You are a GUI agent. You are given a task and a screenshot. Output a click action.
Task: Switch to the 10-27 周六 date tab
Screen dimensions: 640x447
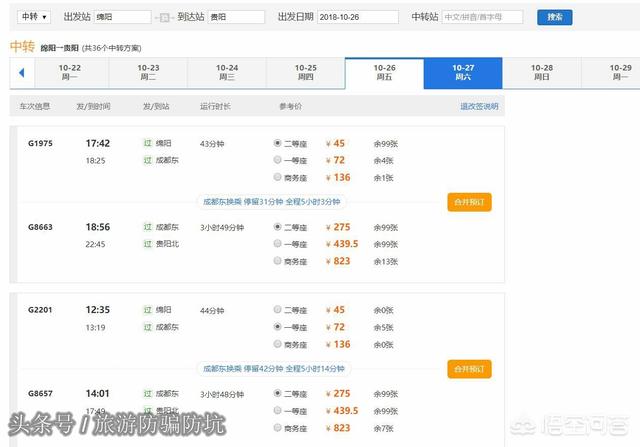(x=463, y=73)
